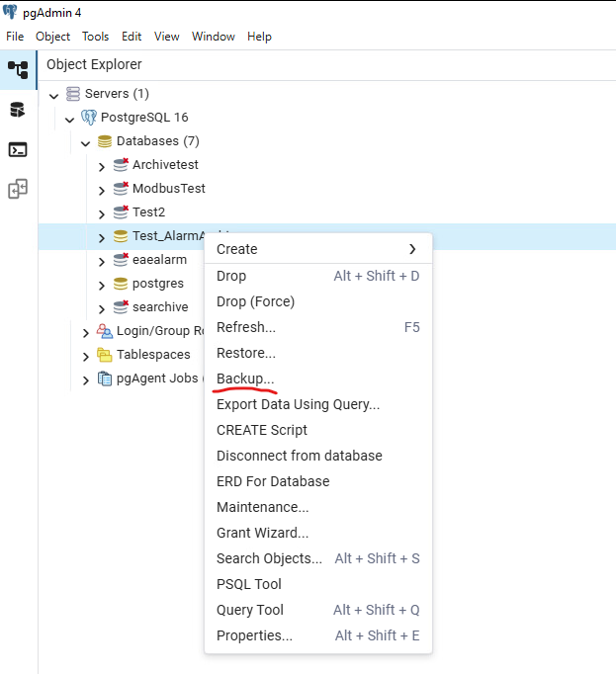Open the Window menu
The height and width of the screenshot is (674, 616).
pos(214,37)
